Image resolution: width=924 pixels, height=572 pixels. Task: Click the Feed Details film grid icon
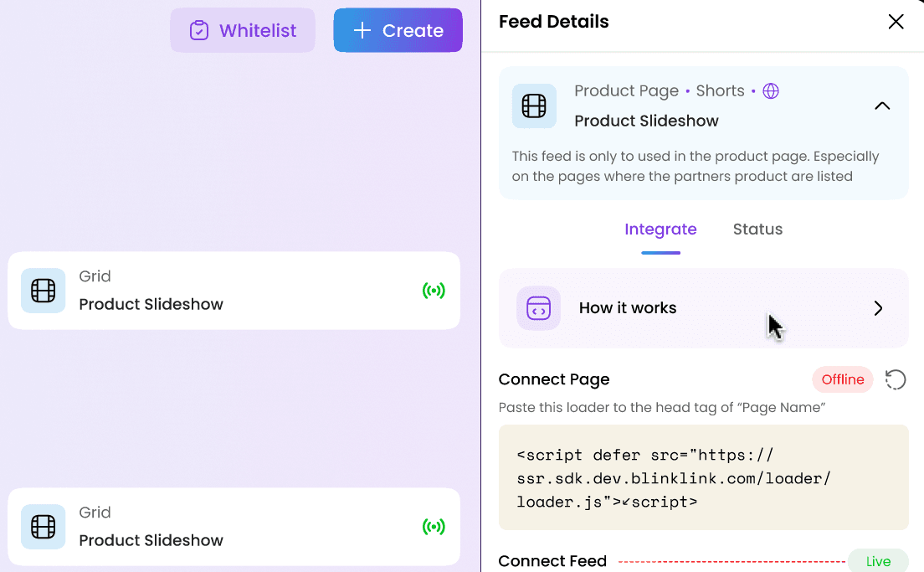tap(534, 106)
